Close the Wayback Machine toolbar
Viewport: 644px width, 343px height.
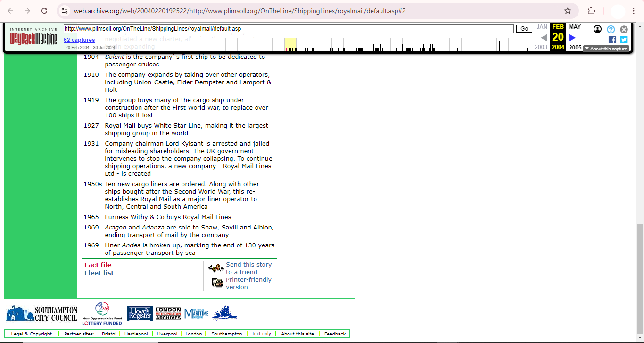[x=624, y=29]
